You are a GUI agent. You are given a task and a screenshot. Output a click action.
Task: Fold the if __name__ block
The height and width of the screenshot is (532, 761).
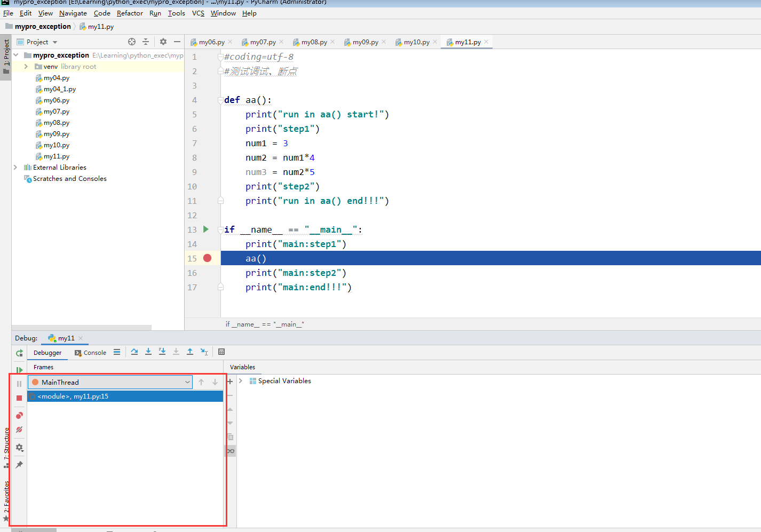(220, 229)
